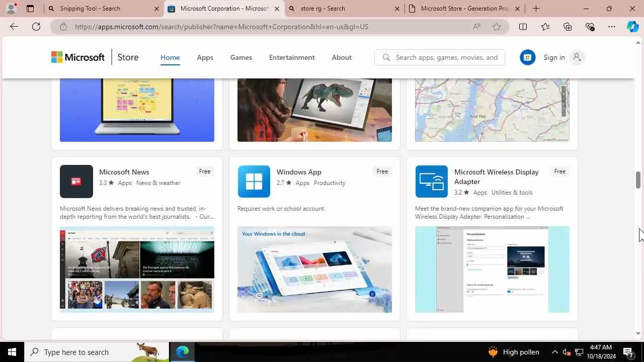This screenshot has height=362, width=644.
Task: Click the taskbar clock 4:47 AM
Action: (600, 347)
